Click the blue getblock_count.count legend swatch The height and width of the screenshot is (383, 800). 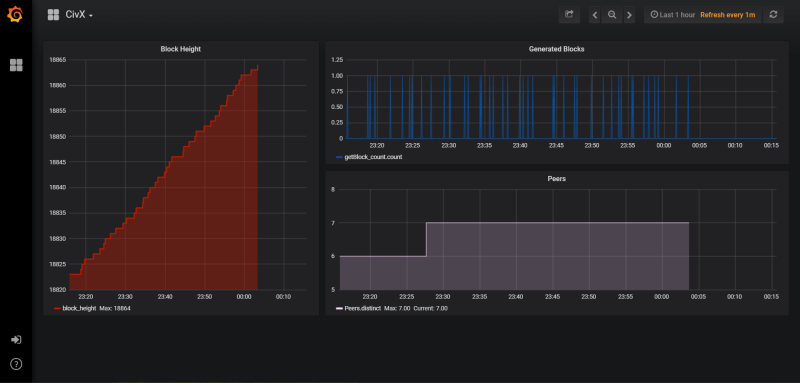340,157
